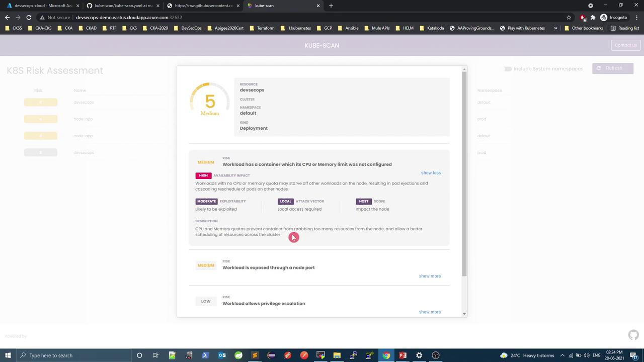Select the active kube-scan tab
Viewport: 644px width, 362px height.
(x=283, y=6)
